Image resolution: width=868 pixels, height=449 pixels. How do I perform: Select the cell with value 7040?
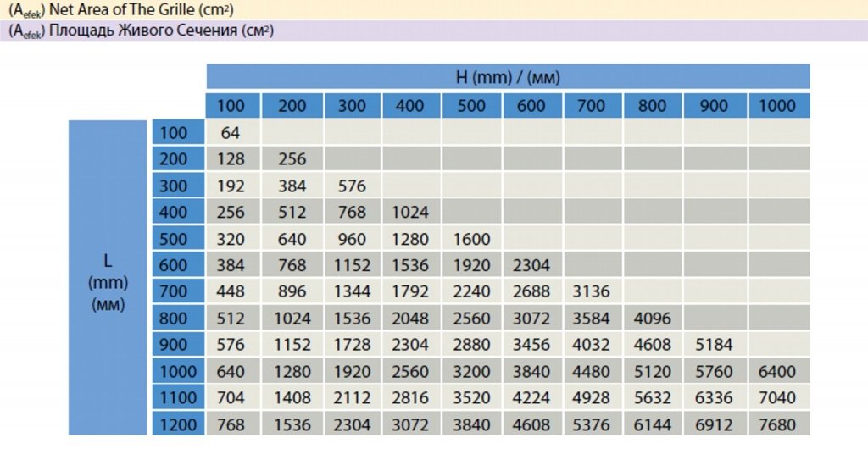tap(778, 397)
